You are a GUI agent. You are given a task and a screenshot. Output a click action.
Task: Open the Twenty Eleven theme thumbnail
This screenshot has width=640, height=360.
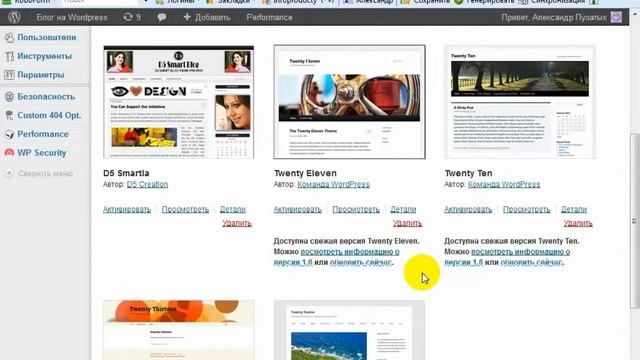pos(349,102)
